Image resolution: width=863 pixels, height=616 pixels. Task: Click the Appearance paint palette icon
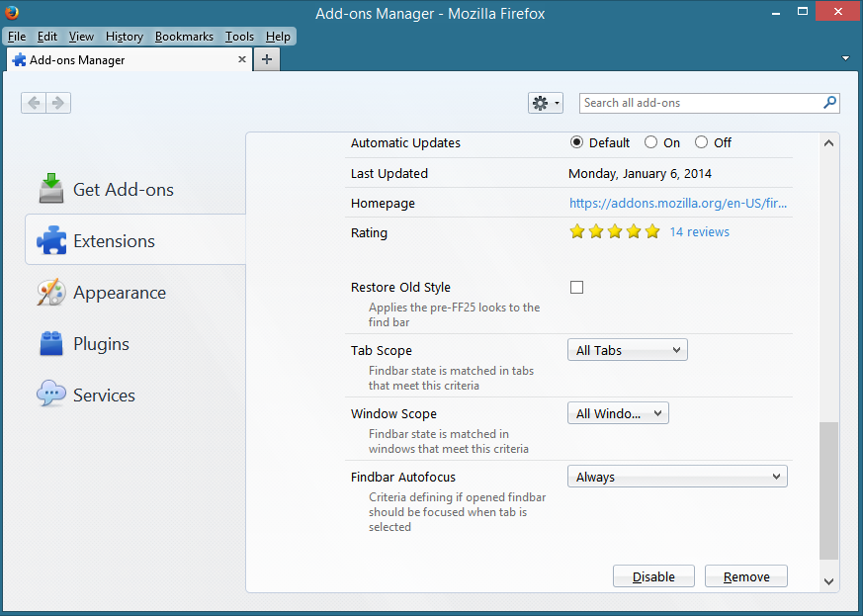51,292
